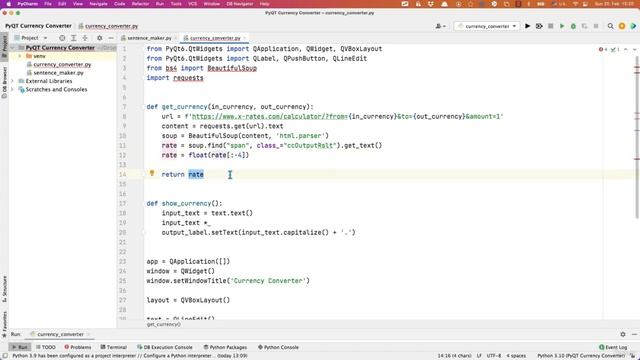The height and width of the screenshot is (360, 640).
Task: Click the Apple menu icon
Action: point(8,4)
